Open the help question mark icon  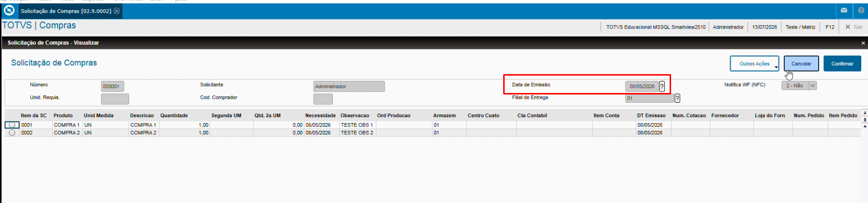(861, 10)
